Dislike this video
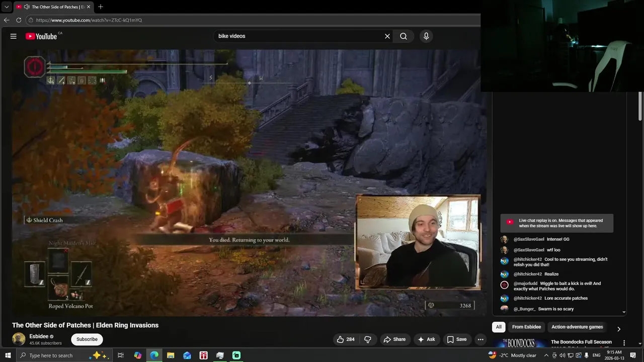The image size is (644, 362). click(368, 339)
